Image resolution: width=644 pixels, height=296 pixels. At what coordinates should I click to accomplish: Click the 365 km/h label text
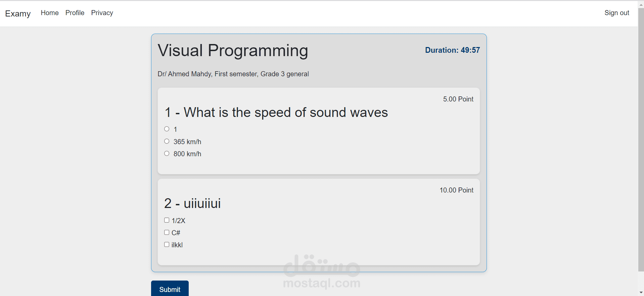pyautogui.click(x=187, y=142)
